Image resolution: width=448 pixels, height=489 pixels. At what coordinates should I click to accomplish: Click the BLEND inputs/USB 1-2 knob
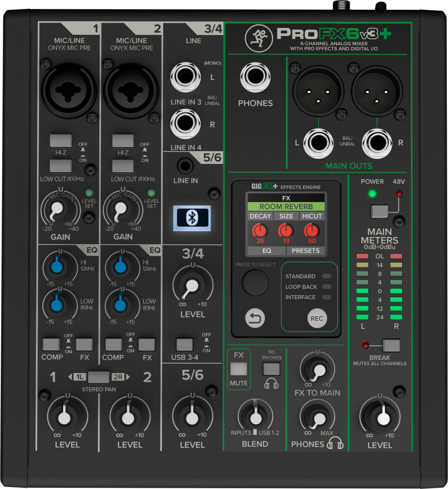tap(255, 417)
